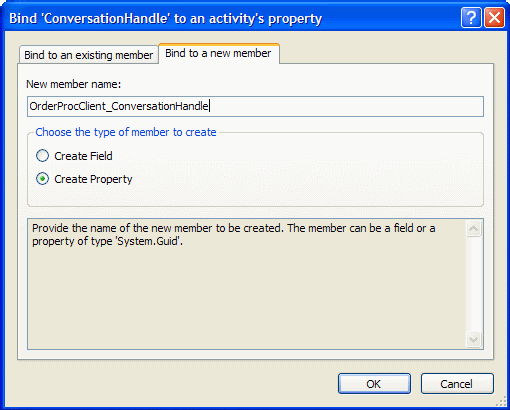This screenshot has height=410, width=510.
Task: Close the Bind ConversationHandle dialog
Action: point(494,17)
